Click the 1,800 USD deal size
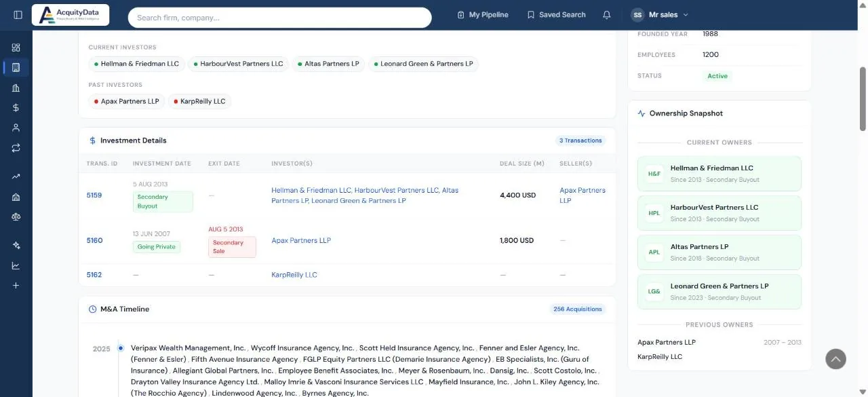This screenshot has width=868, height=397. coord(517,241)
